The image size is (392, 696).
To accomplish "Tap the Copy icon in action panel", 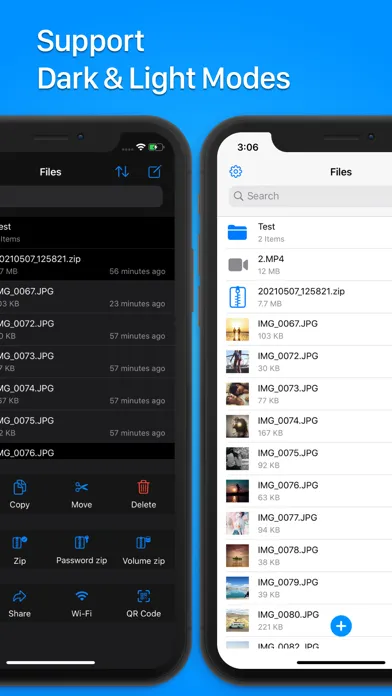I will 20,488.
